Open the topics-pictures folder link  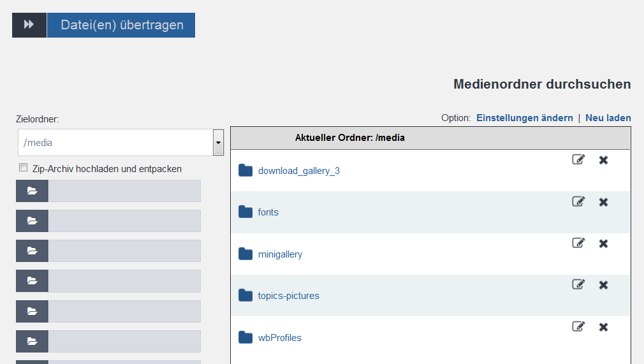(288, 296)
